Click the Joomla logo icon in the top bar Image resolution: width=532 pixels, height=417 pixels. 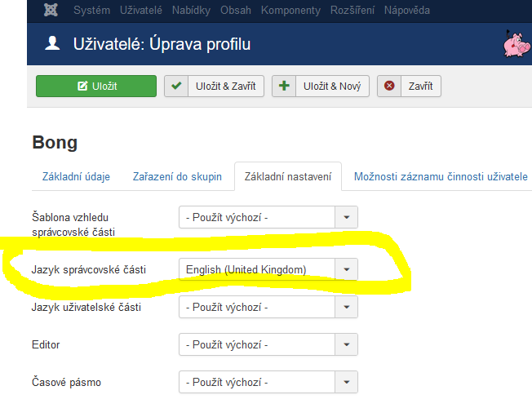(51, 10)
